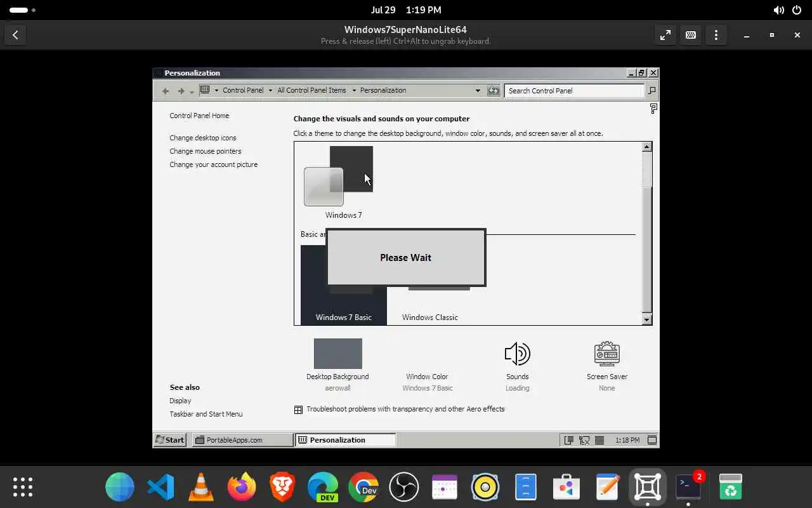Open Troubleshoot problems with transparency link

click(405, 409)
